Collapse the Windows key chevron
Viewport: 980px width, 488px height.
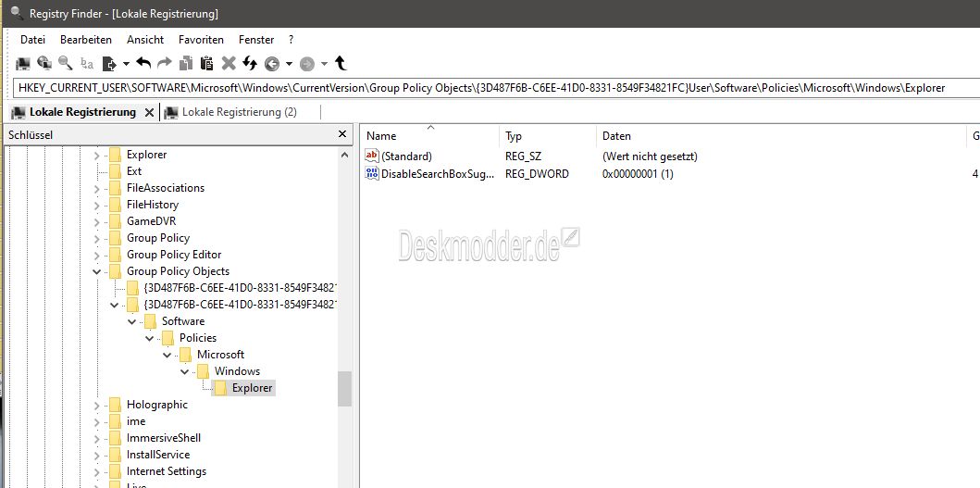pyautogui.click(x=184, y=371)
